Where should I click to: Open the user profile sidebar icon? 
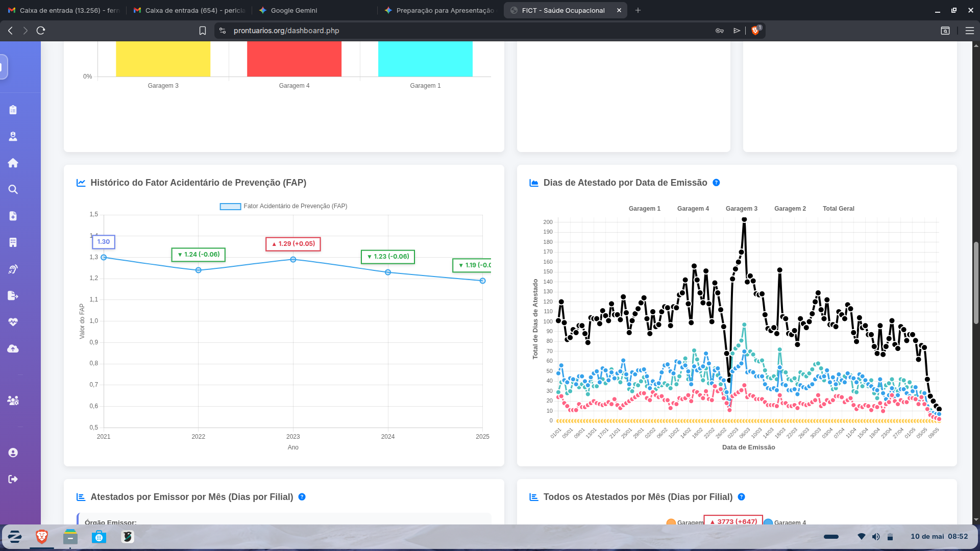[x=13, y=453]
